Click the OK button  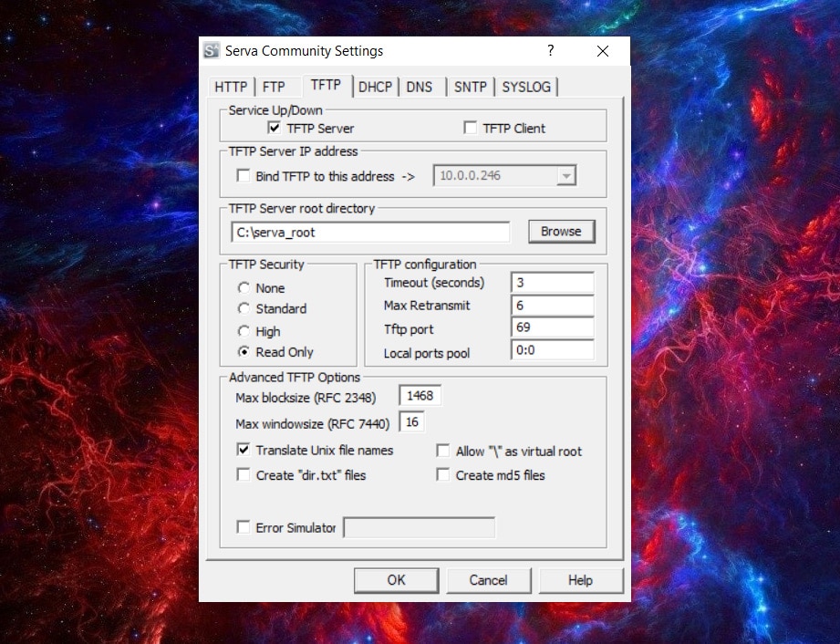tap(397, 580)
